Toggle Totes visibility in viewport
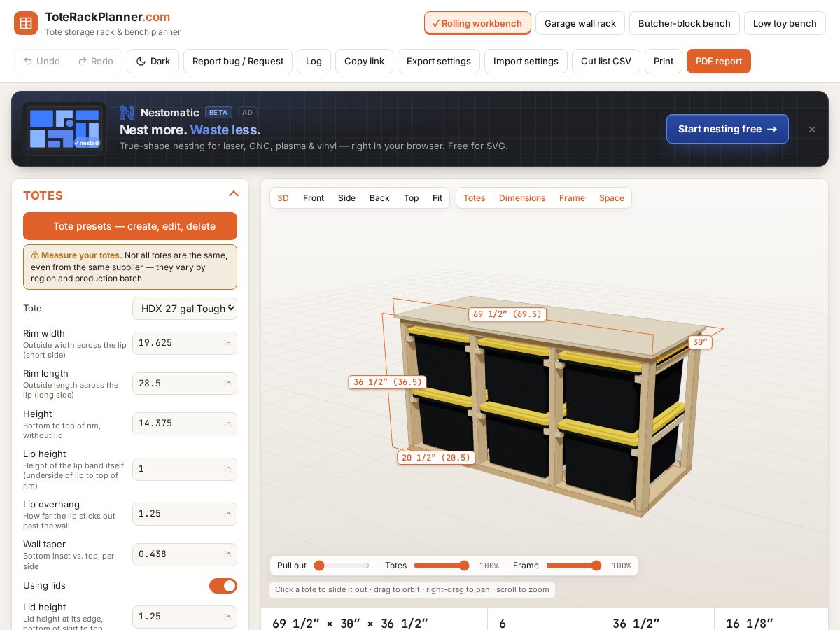This screenshot has width=840, height=630. pyautogui.click(x=474, y=198)
